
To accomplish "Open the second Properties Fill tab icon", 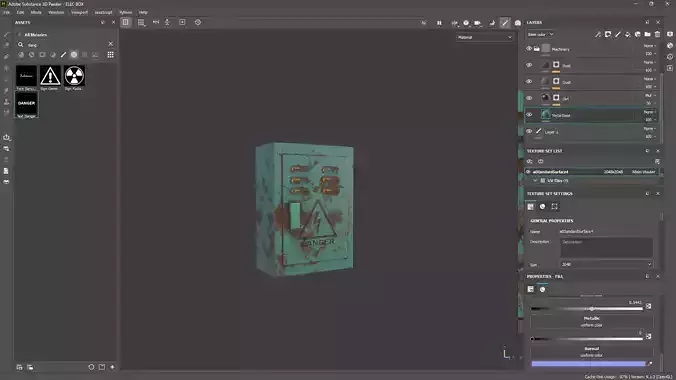I will click(542, 289).
